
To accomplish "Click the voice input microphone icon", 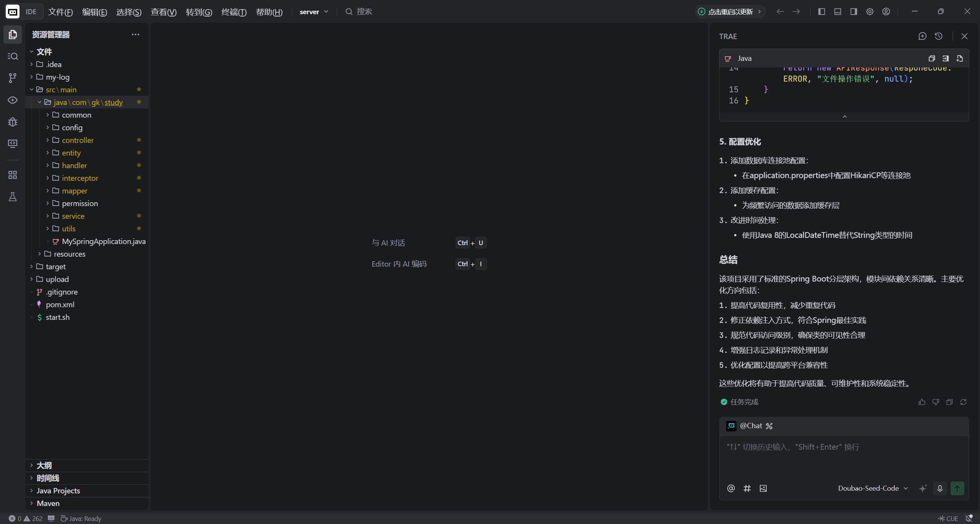I will 940,488.
